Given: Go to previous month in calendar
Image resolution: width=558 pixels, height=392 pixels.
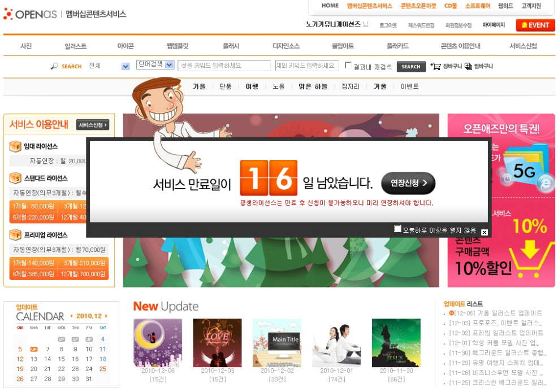Looking at the screenshot, I should coord(71,316).
